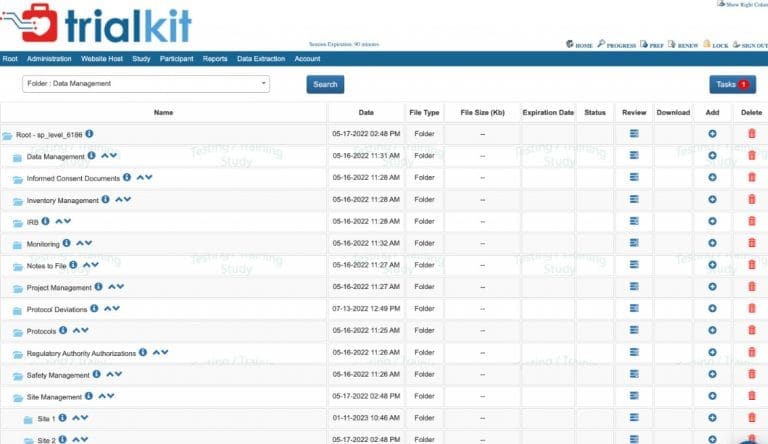Select the Site Management folder name
The width and height of the screenshot is (768, 444).
pos(54,397)
